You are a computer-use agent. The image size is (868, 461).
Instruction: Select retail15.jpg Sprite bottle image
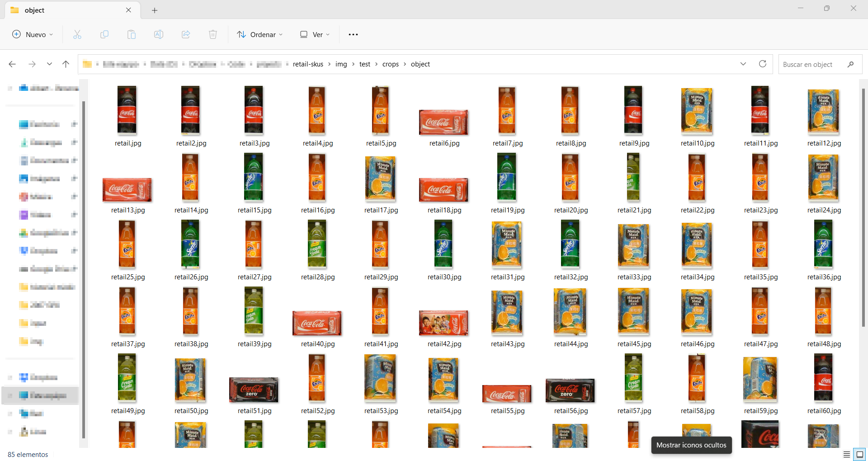pos(254,177)
